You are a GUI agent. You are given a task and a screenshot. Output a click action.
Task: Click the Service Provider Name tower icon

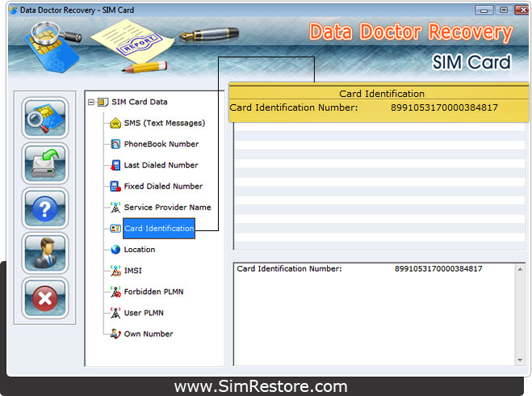(x=115, y=207)
